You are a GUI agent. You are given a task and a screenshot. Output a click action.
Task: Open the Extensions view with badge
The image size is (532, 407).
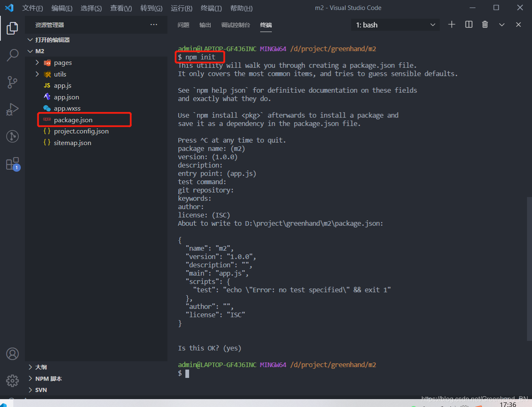point(12,164)
